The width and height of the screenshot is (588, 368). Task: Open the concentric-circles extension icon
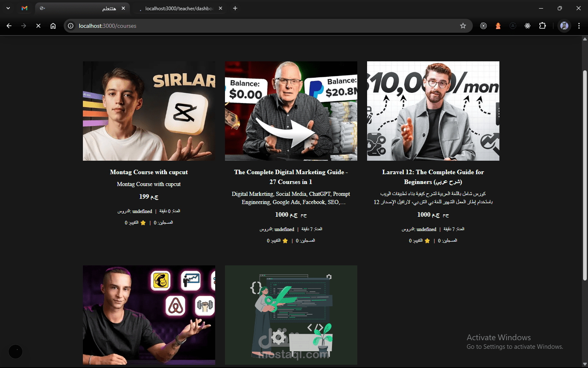[483, 26]
